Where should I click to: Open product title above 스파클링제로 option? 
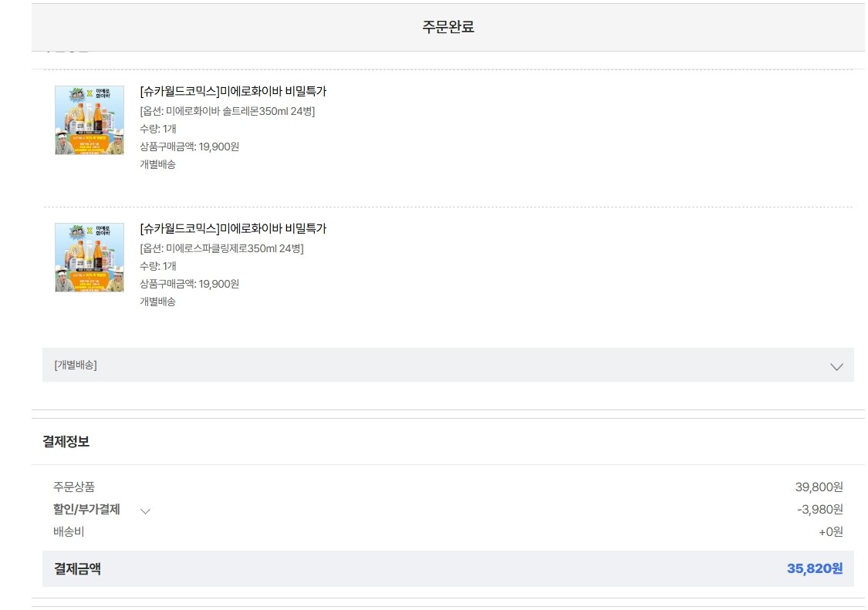tap(233, 228)
